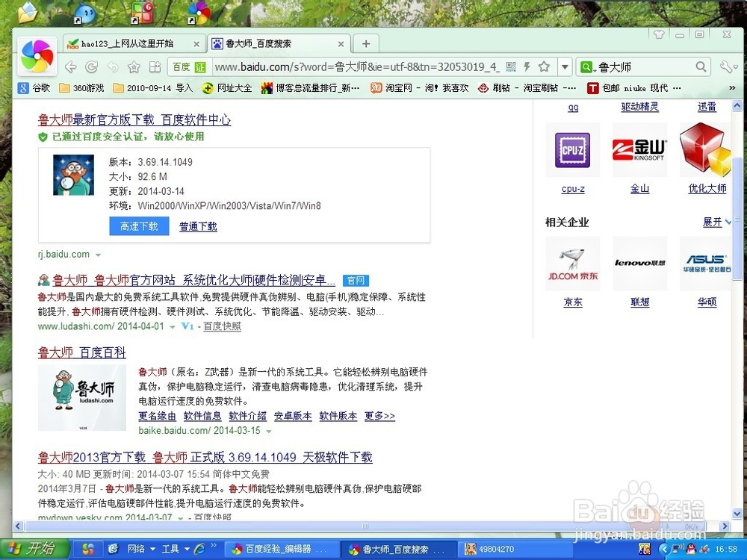Open the red-green desktop shortcut with badge
This screenshot has height=560, width=747.
[x=142, y=13]
